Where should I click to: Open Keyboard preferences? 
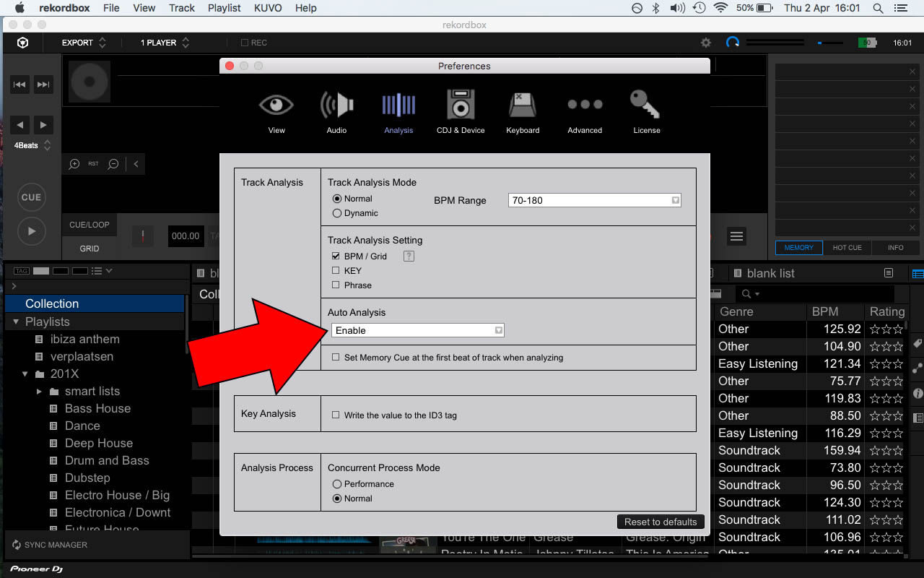(523, 110)
